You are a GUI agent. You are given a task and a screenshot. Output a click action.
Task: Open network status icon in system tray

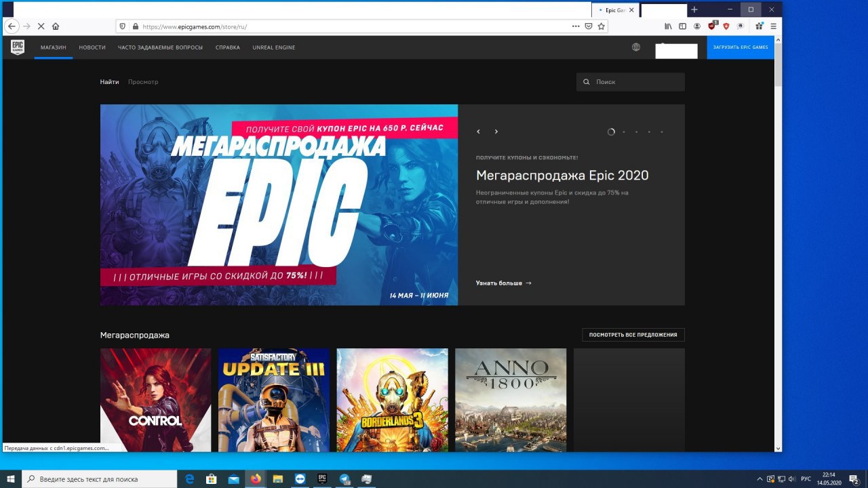(x=781, y=479)
